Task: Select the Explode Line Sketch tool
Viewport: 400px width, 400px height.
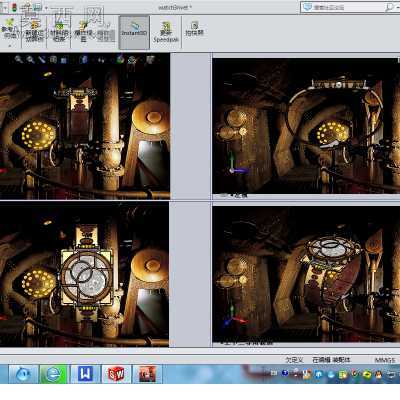Action: [106, 32]
